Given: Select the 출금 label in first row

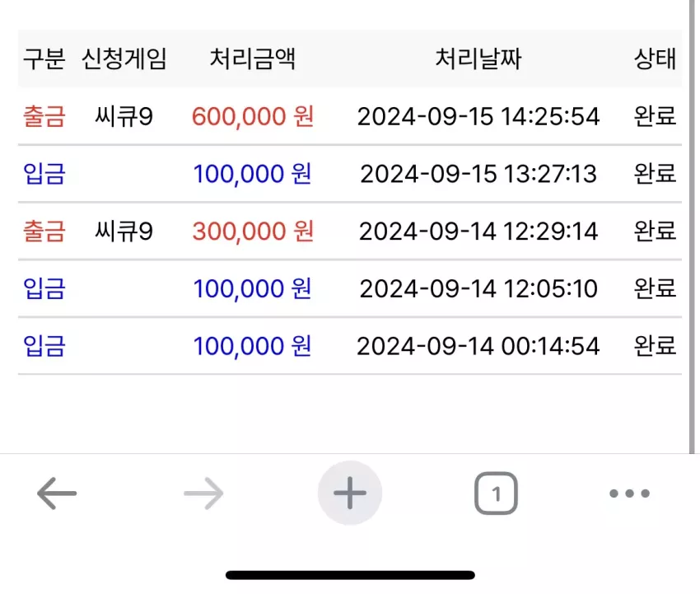Looking at the screenshot, I should (44, 116).
